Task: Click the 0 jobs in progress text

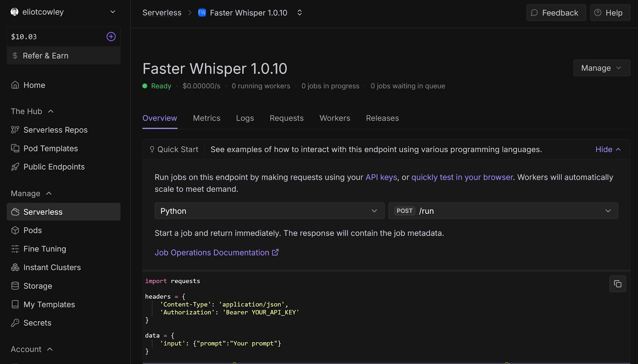Action: point(330,86)
